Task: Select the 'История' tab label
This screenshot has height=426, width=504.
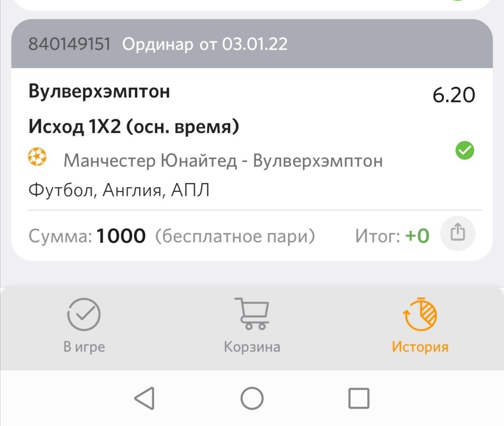Action: point(420,347)
